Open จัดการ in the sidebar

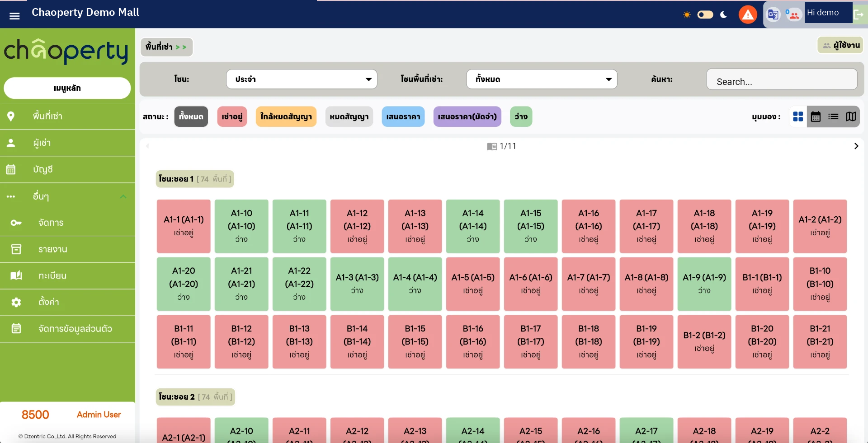tap(68, 223)
